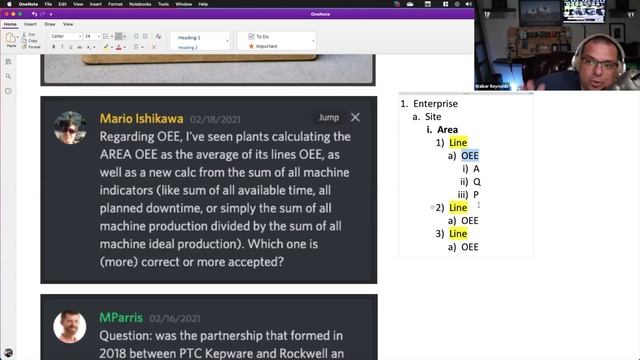Open the Format menu
640x360 pixels.
click(115, 4)
